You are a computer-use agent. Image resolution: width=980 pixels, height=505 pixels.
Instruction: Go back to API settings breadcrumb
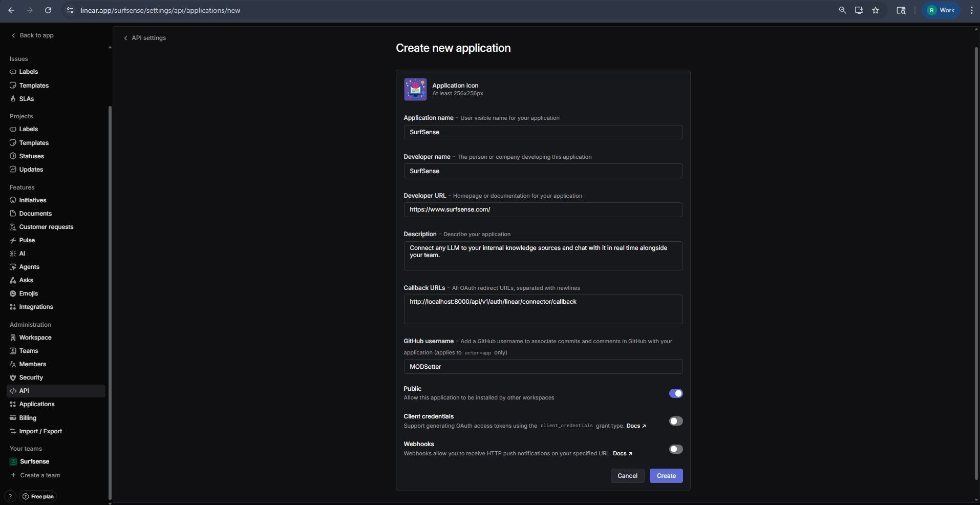point(144,37)
